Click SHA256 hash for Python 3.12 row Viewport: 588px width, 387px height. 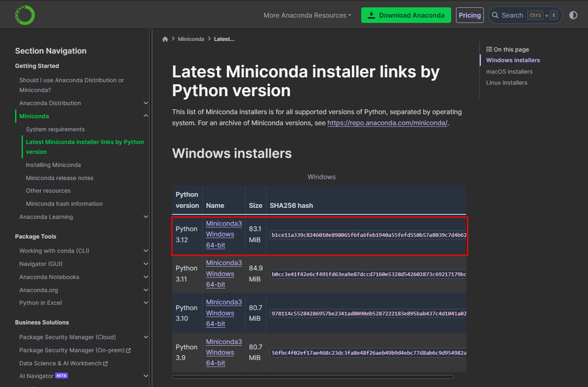click(369, 235)
